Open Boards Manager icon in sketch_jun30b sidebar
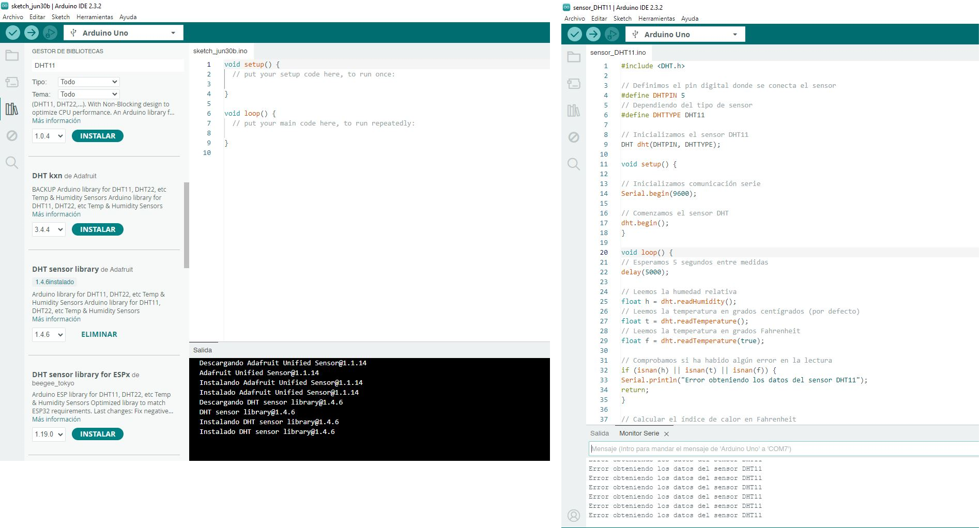The image size is (980, 528). tap(12, 82)
